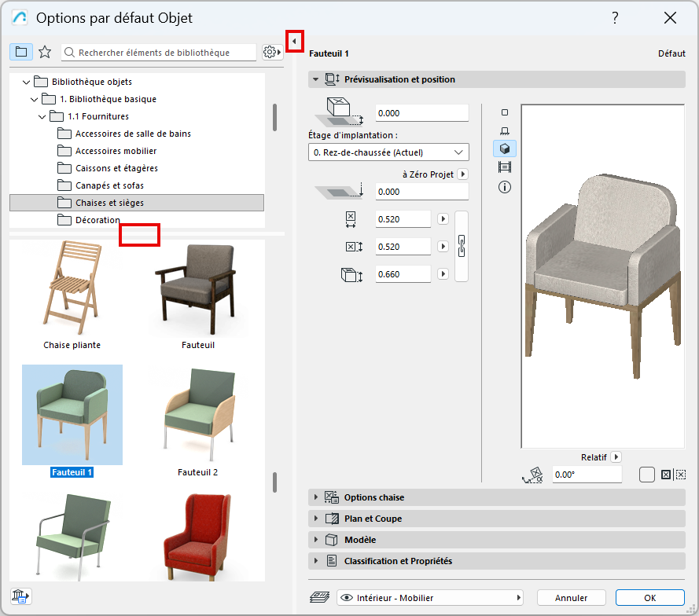Open the Relatif angle mode arrow
699x616 pixels.
point(616,457)
